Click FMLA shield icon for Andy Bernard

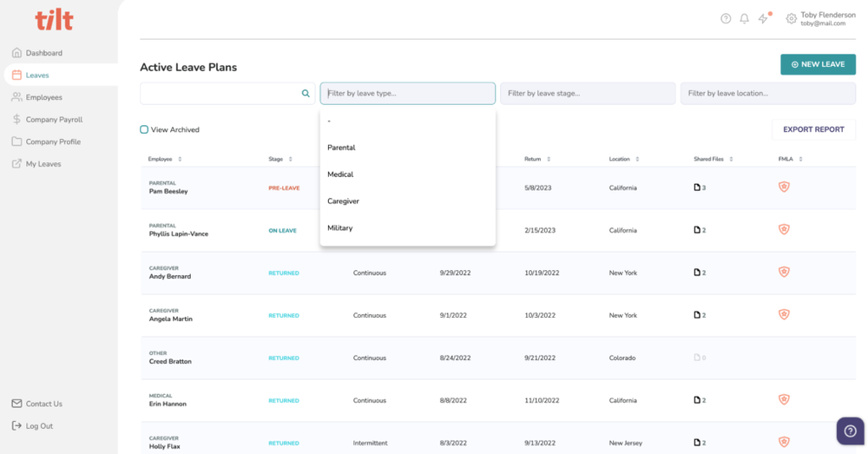point(784,272)
